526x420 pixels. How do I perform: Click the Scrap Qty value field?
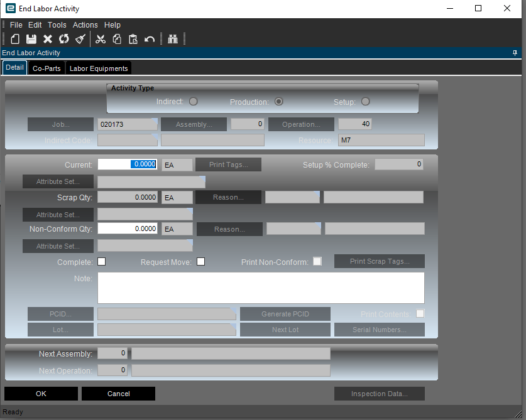pos(128,197)
